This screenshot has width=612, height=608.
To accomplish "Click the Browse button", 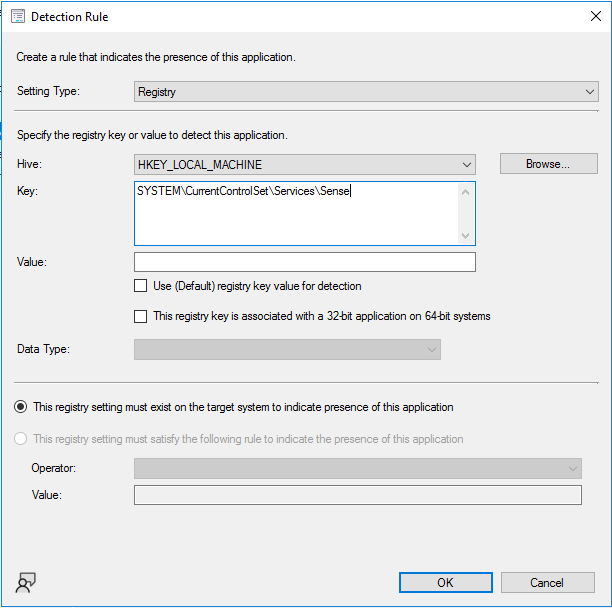I will pyautogui.click(x=548, y=164).
